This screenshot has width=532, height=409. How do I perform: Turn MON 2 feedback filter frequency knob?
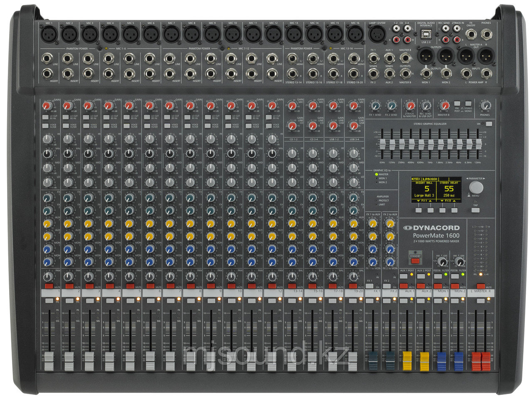click(460, 262)
